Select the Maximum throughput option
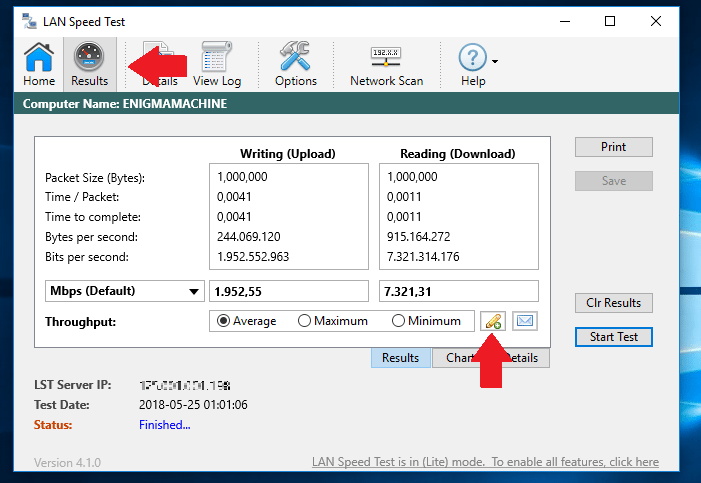The width and height of the screenshot is (701, 483). tap(333, 321)
